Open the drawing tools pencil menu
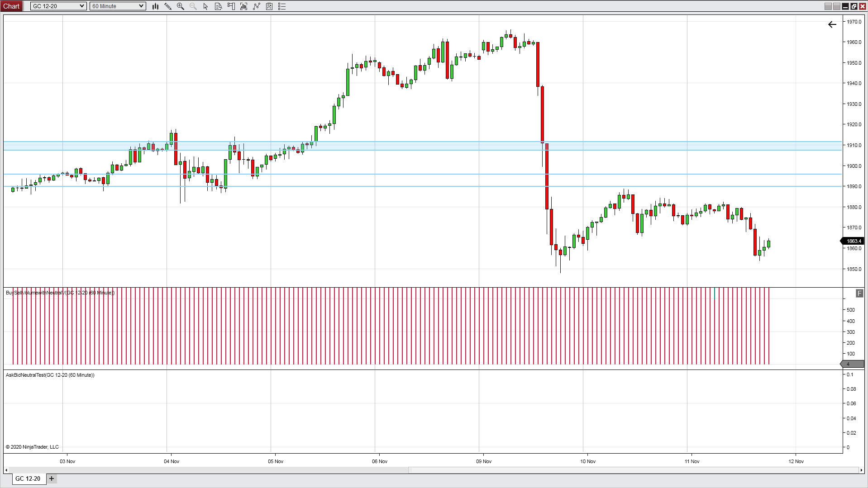Screen dimensions: 868x488 click(x=168, y=6)
